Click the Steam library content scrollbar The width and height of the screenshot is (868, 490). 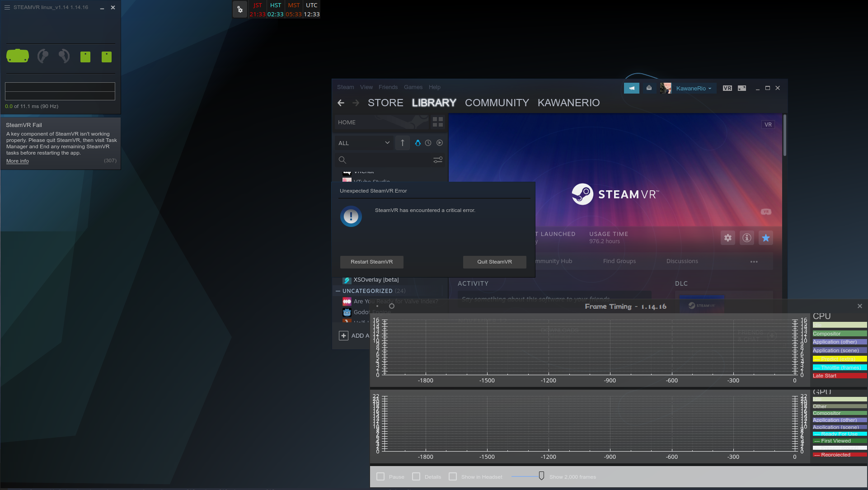coord(785,136)
